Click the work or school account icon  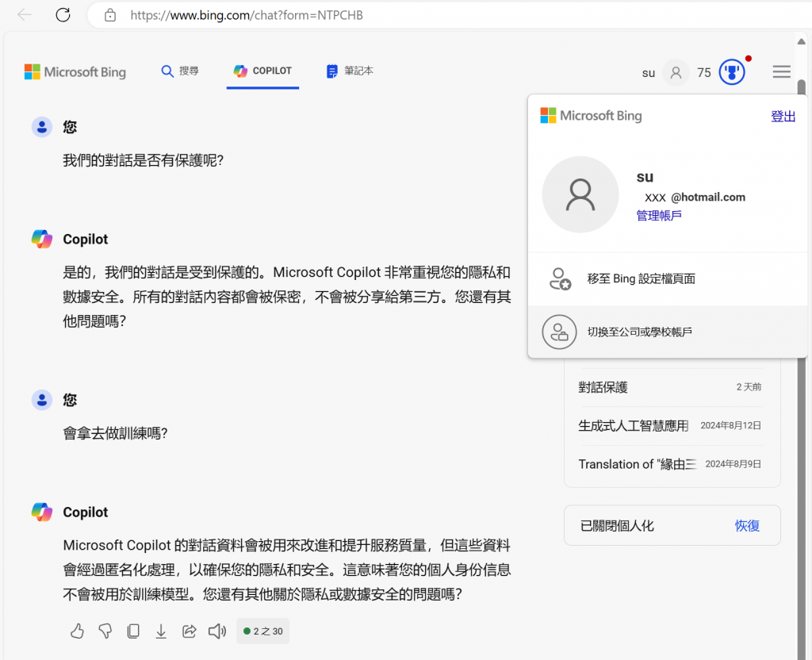(559, 332)
